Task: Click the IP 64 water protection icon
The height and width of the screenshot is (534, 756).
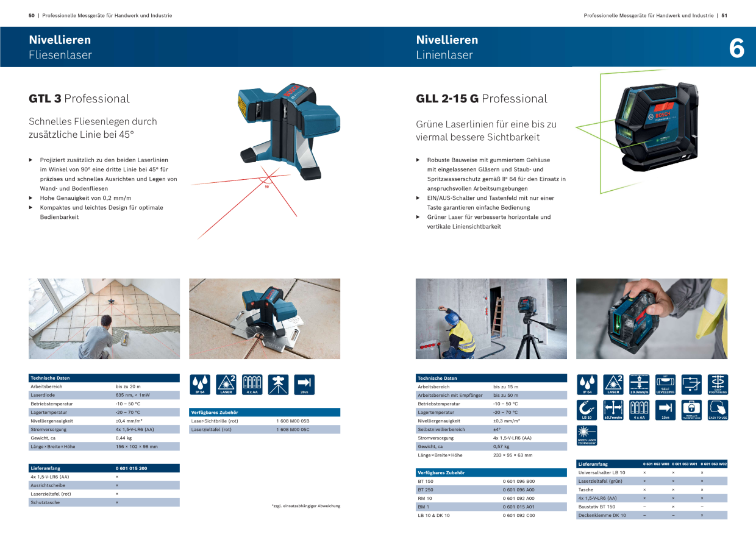Action: coord(587,385)
